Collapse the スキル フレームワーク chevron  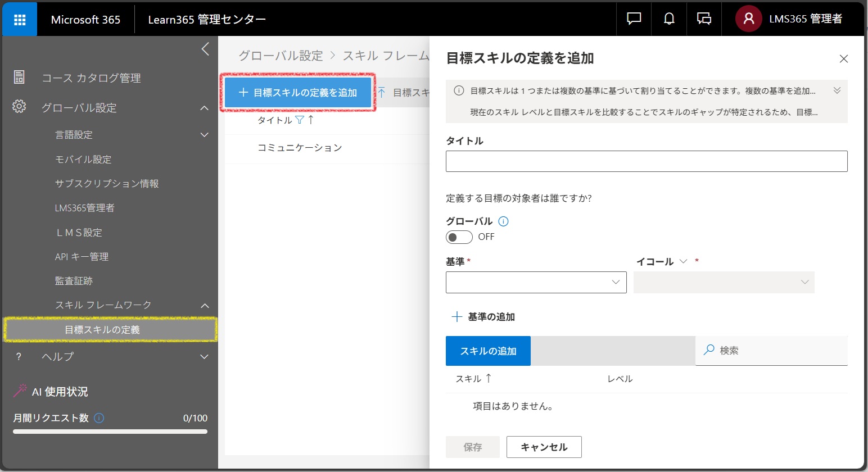[x=205, y=305]
